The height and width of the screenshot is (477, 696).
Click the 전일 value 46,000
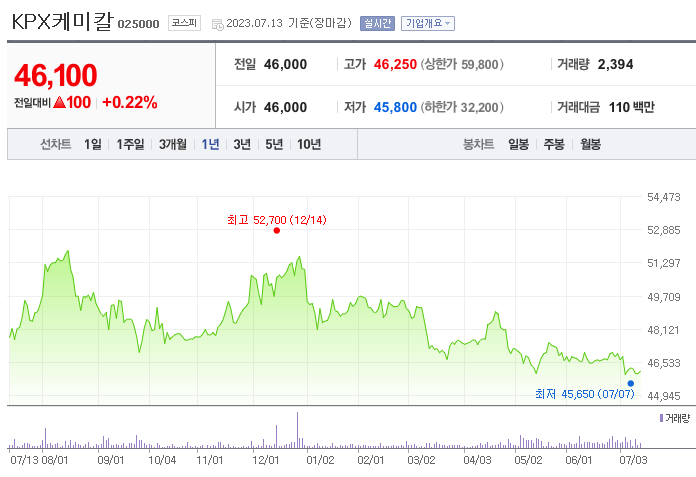click(285, 64)
